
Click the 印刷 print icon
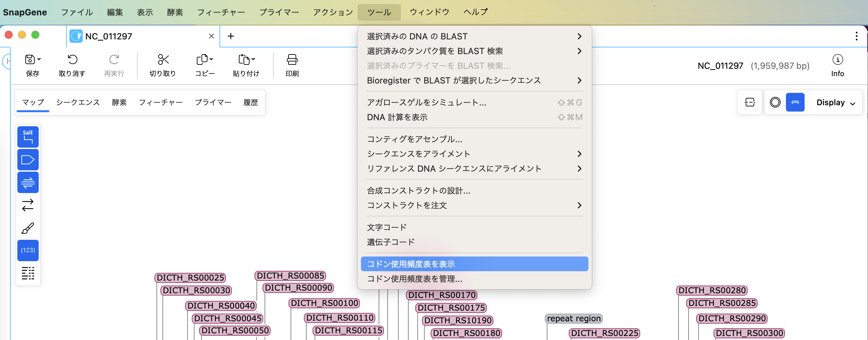tap(291, 65)
